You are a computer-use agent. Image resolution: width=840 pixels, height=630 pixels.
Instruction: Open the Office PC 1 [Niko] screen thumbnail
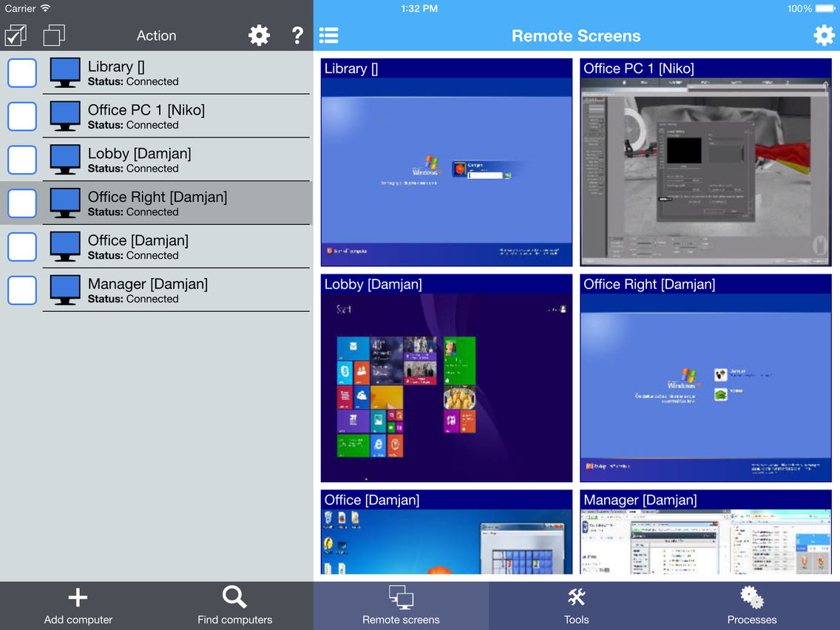[x=705, y=163]
